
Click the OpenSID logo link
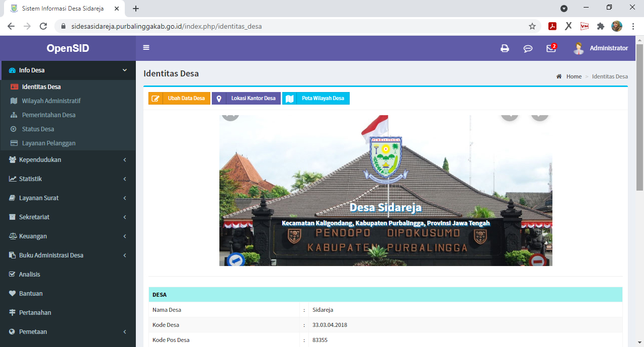(67, 48)
